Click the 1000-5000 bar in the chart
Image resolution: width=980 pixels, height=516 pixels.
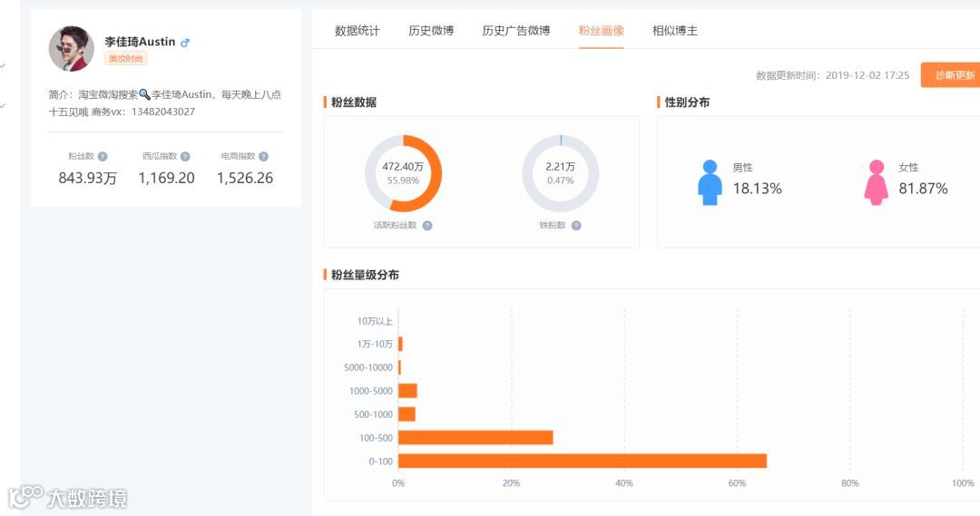[x=407, y=391]
